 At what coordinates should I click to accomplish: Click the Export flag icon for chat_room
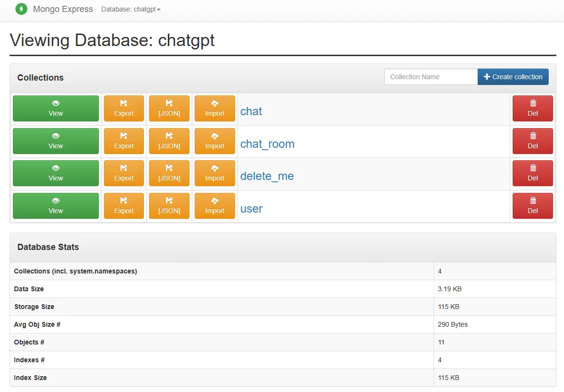[124, 136]
